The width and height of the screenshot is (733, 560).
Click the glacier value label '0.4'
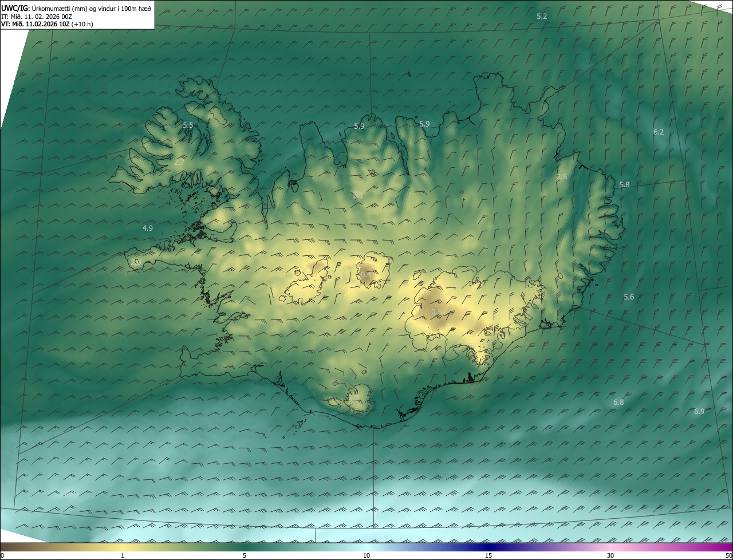pos(366,274)
